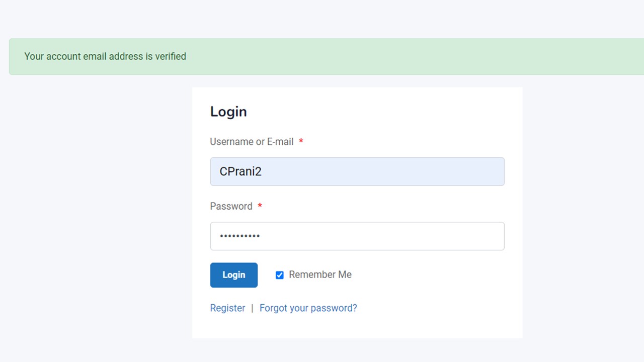This screenshot has width=644, height=362.
Task: Click the Password label
Action: (x=231, y=206)
